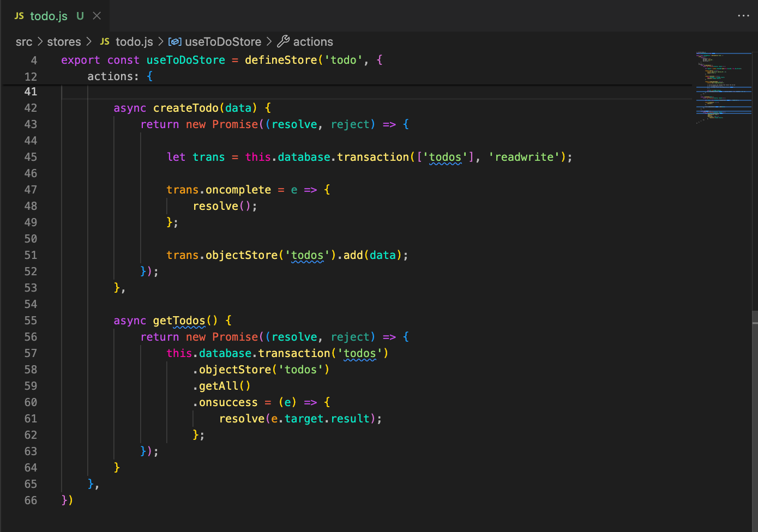Image resolution: width=758 pixels, height=532 pixels.
Task: Open the src breadcrumb folder
Action: (x=24, y=41)
